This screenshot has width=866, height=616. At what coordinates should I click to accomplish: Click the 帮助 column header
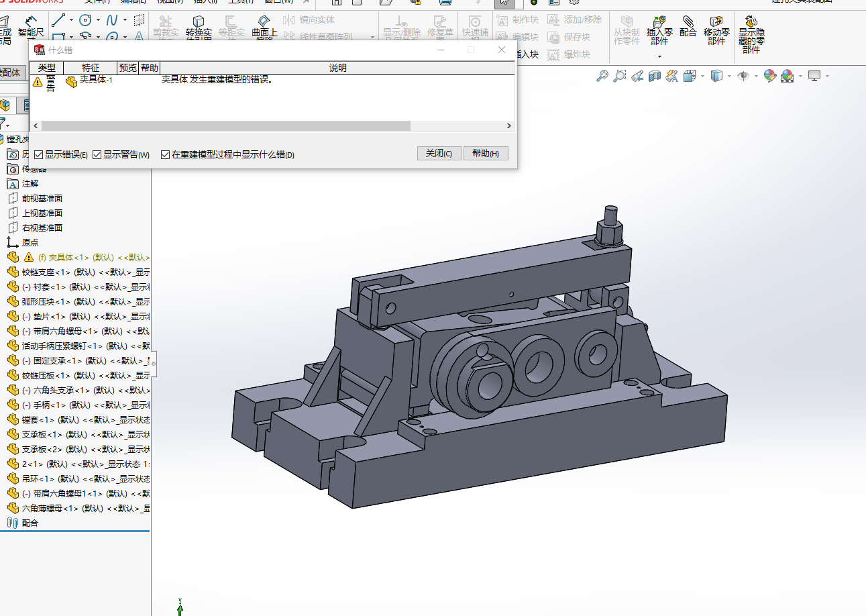pos(150,68)
